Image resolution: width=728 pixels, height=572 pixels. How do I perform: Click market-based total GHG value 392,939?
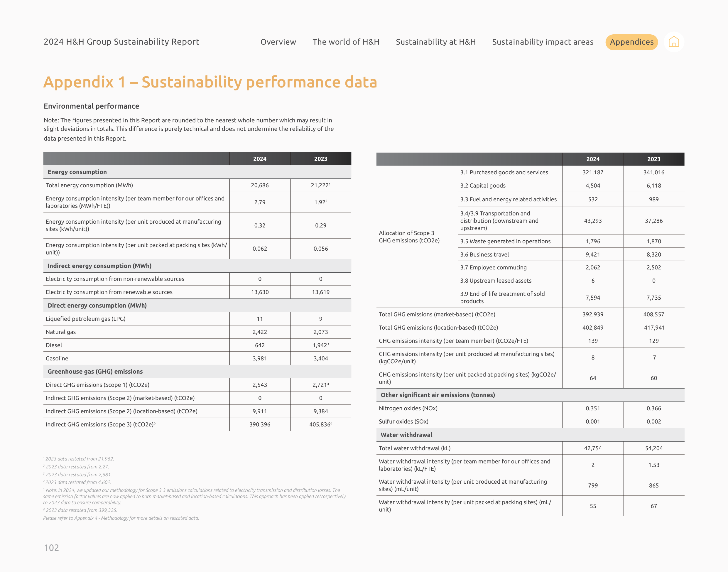pos(593,314)
